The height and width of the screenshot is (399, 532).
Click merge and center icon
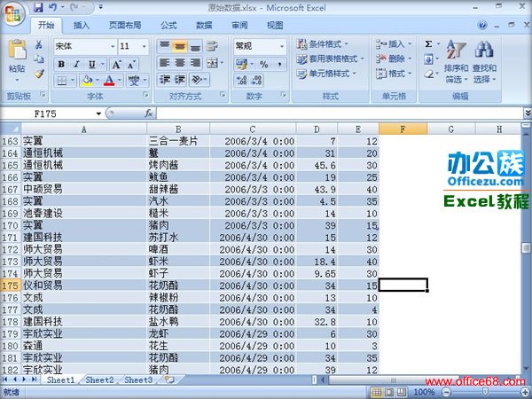[x=213, y=63]
